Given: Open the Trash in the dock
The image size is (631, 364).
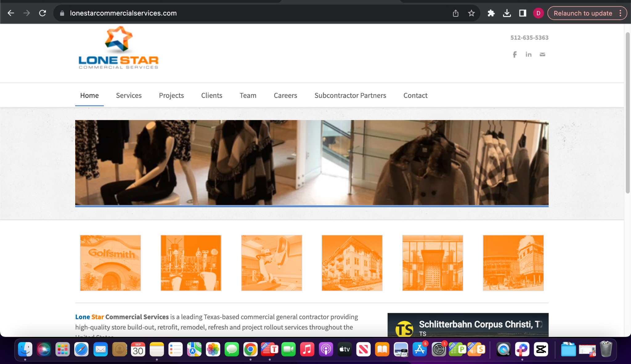Looking at the screenshot, I should [606, 350].
